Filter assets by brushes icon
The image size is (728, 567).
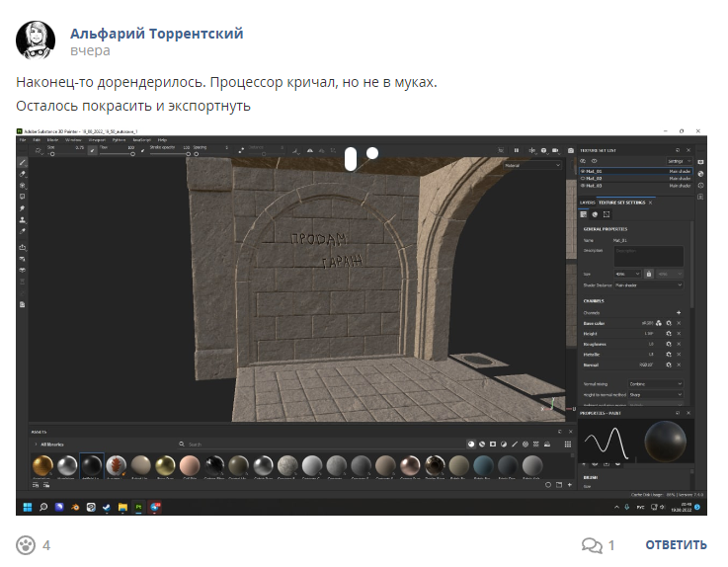515,445
